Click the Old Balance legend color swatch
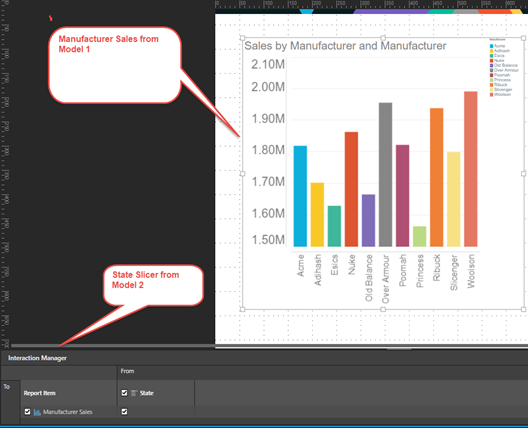 [x=492, y=65]
